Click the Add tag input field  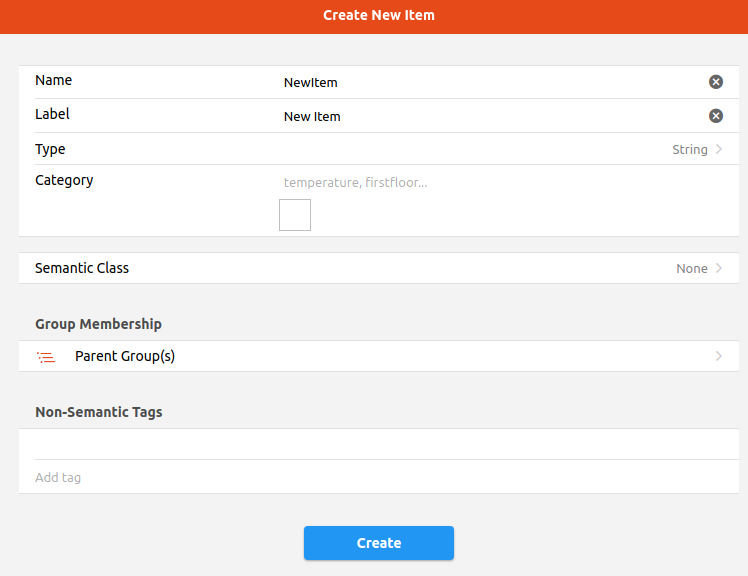click(378, 477)
